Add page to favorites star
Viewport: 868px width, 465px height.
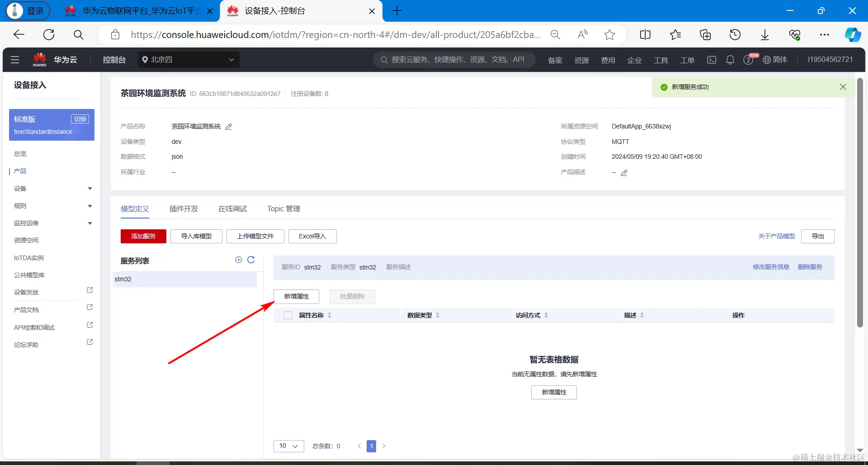[x=609, y=34]
